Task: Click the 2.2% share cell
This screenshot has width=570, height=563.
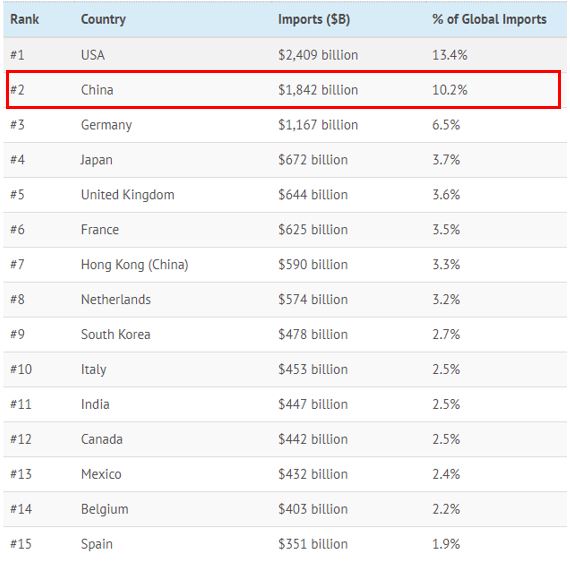Action: (x=446, y=509)
